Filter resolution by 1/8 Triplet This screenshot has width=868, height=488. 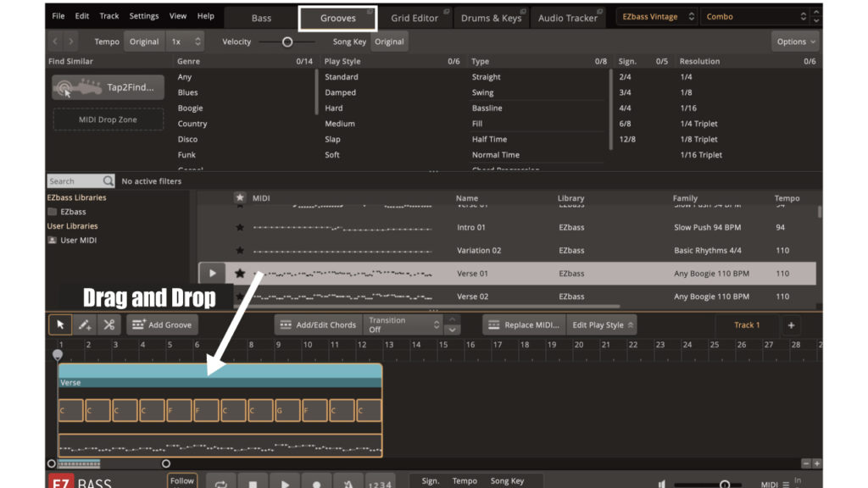tap(698, 140)
